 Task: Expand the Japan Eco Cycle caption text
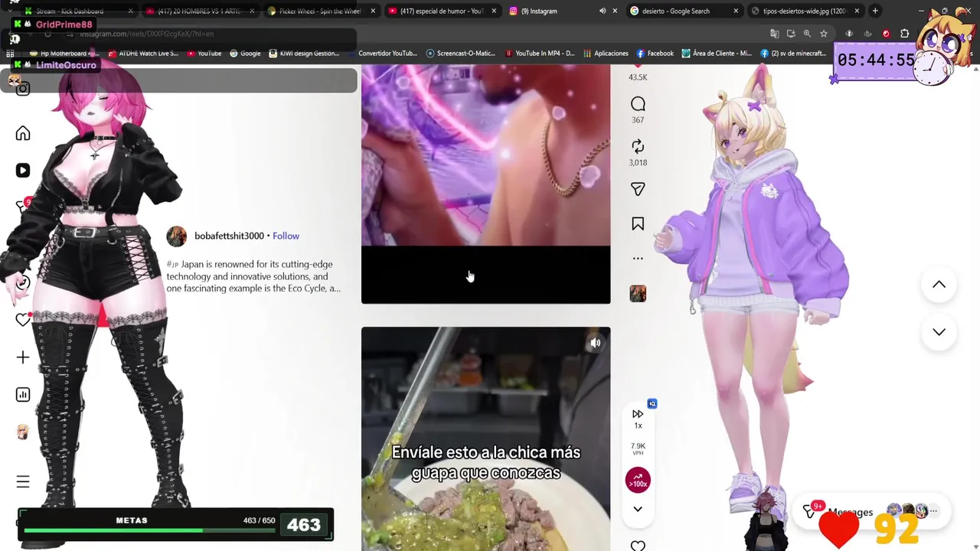pyautogui.click(x=253, y=276)
